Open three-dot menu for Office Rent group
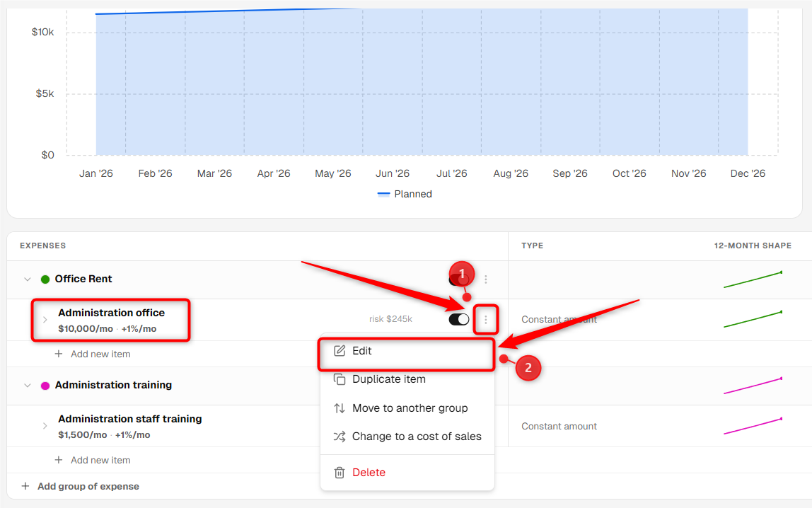This screenshot has height=508, width=812. point(486,279)
